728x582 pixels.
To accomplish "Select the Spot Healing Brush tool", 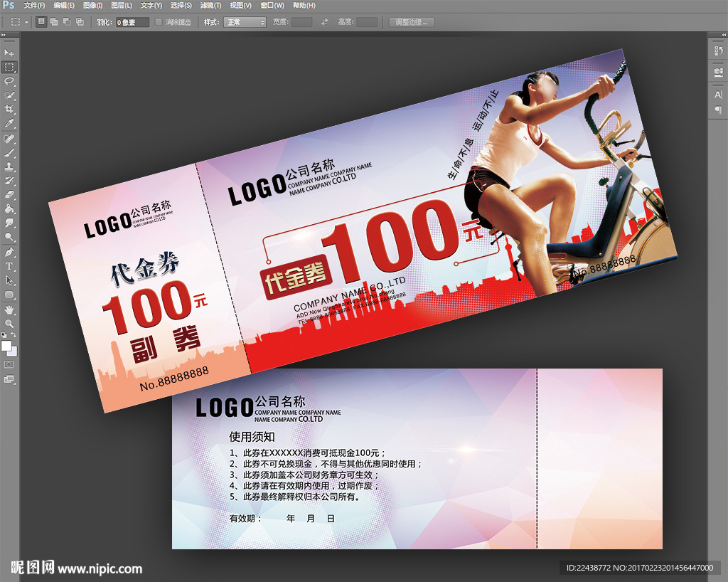I will click(x=9, y=139).
